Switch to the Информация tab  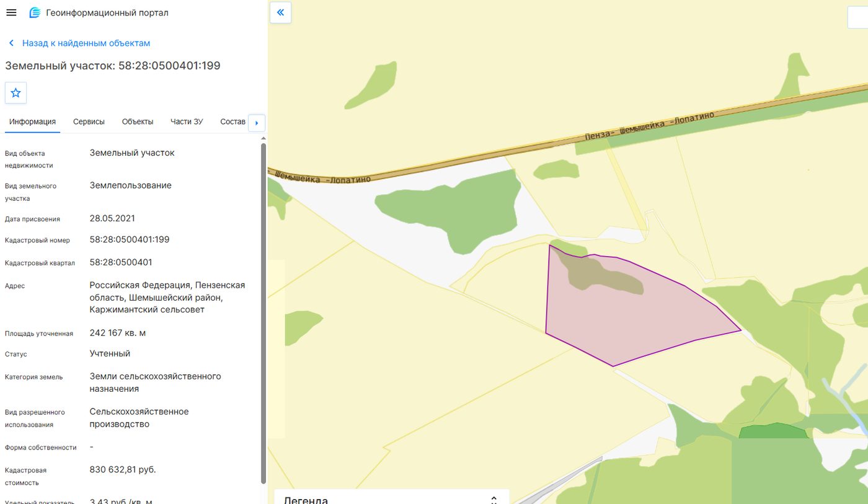coord(33,122)
